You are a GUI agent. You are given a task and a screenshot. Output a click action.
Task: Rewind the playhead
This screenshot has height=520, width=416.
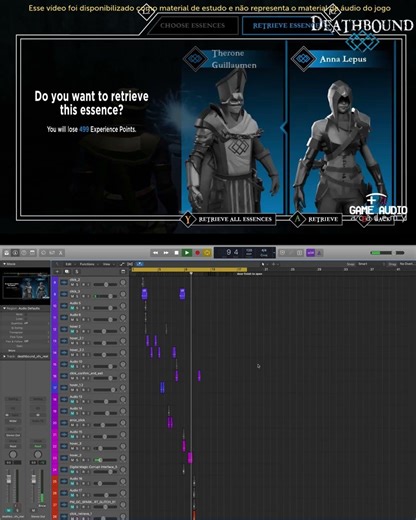coord(155,253)
